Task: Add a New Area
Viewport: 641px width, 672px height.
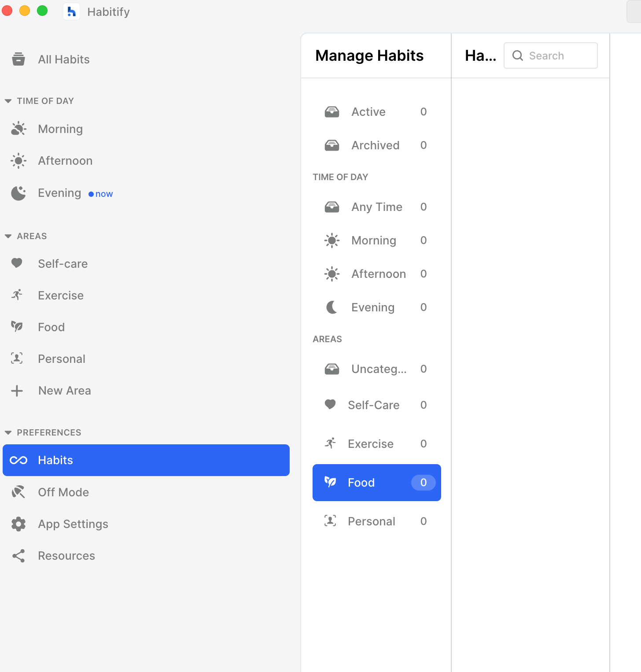Action: coord(146,391)
